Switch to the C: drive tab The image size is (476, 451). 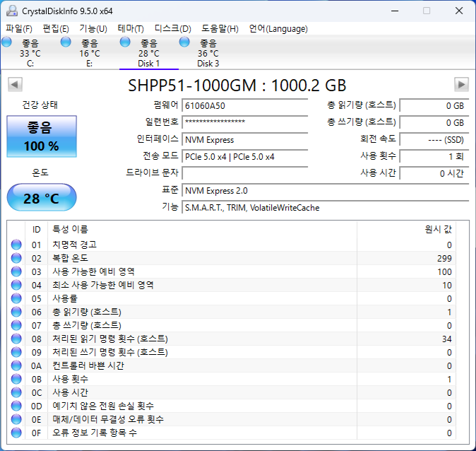(x=30, y=53)
